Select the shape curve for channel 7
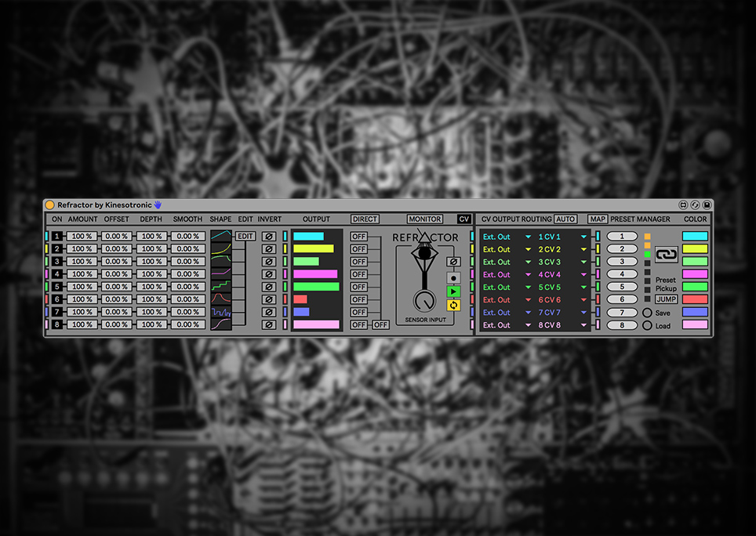The image size is (756, 536). (221, 312)
